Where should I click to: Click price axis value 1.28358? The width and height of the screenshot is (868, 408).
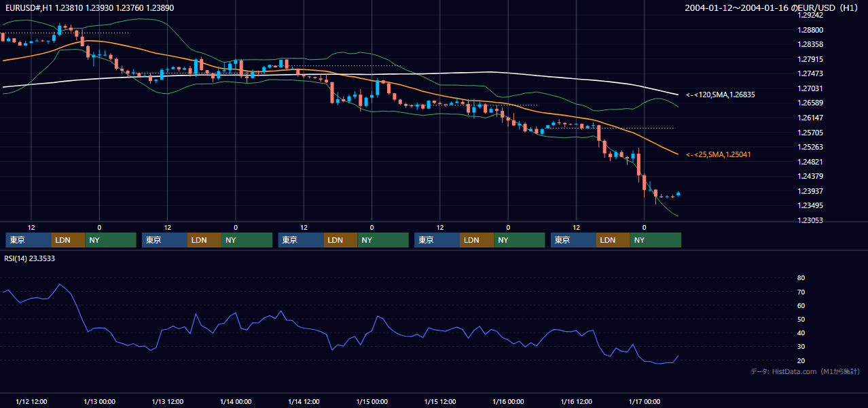[810, 44]
